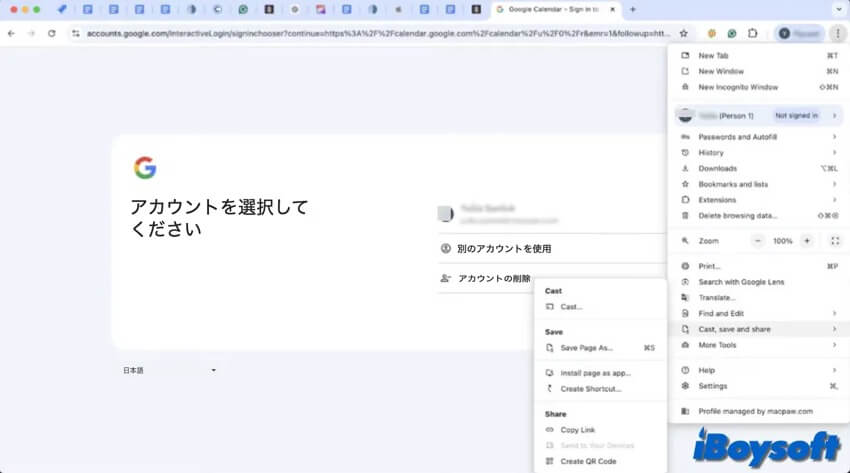The width and height of the screenshot is (850, 473).
Task: Increase zoom with the plus button
Action: pos(807,241)
